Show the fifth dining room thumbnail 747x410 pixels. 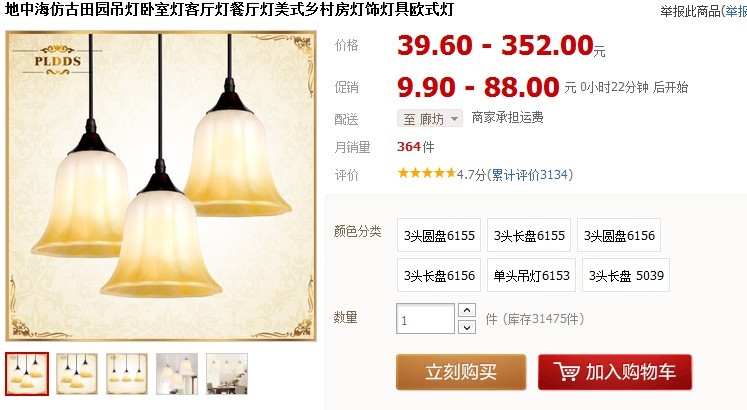tap(227, 374)
